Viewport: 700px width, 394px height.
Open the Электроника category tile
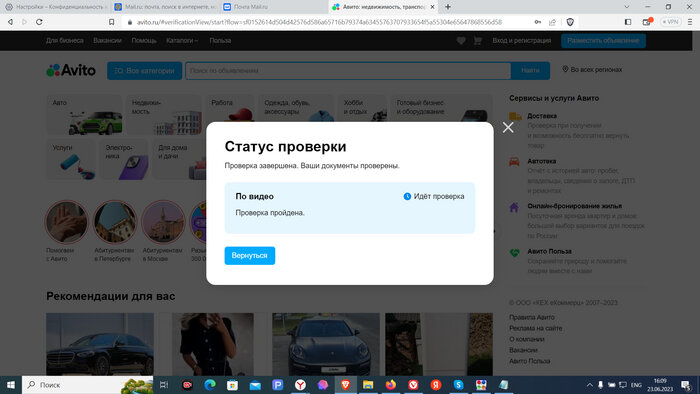point(124,159)
